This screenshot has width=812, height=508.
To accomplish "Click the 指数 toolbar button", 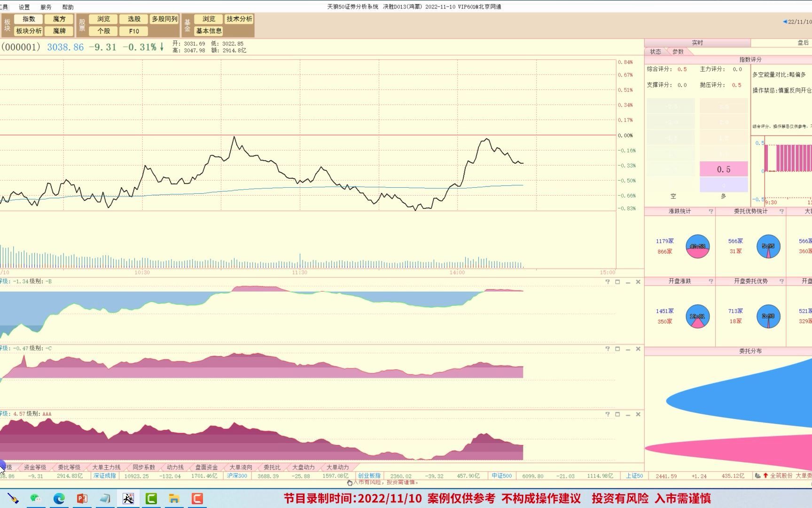I will tap(29, 19).
